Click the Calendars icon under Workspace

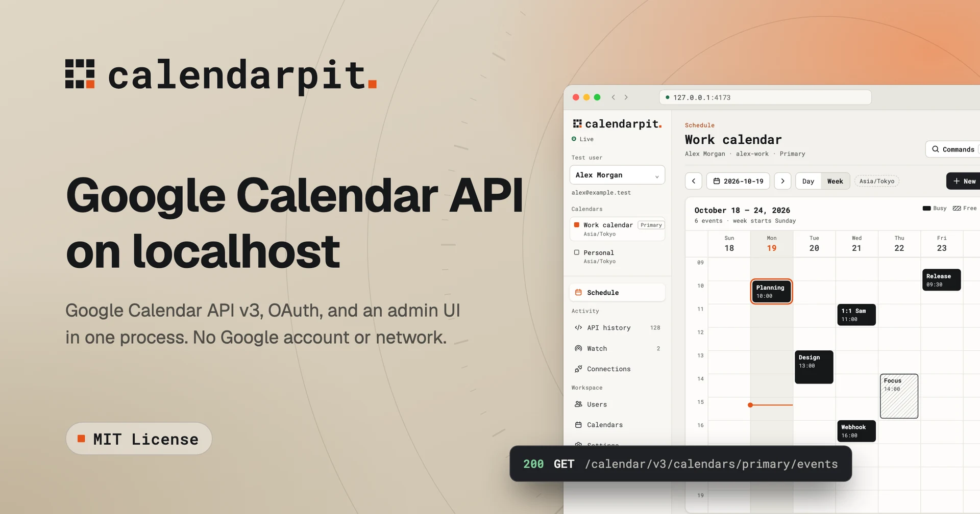(x=578, y=425)
